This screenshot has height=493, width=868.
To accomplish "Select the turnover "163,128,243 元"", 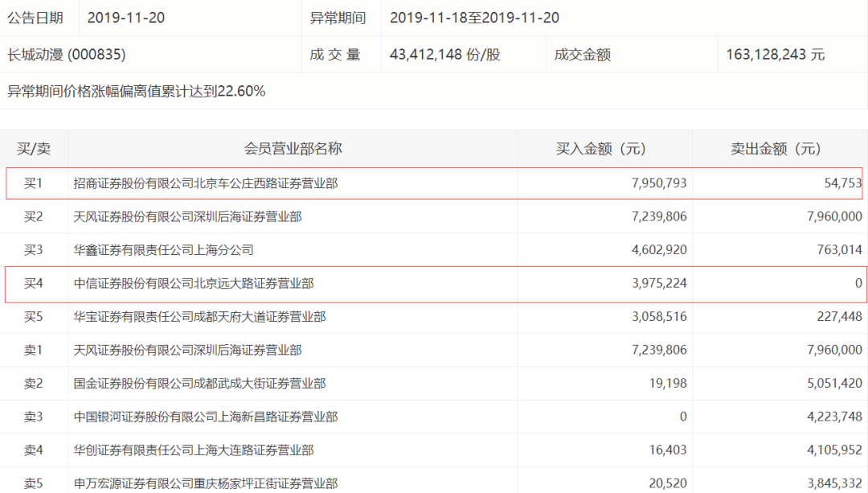I will pos(776,54).
